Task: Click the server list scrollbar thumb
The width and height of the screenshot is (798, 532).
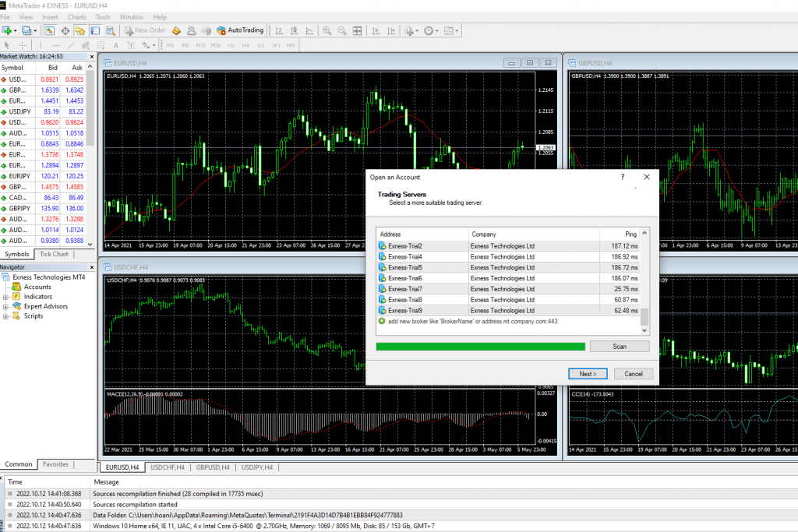Action: [x=644, y=316]
